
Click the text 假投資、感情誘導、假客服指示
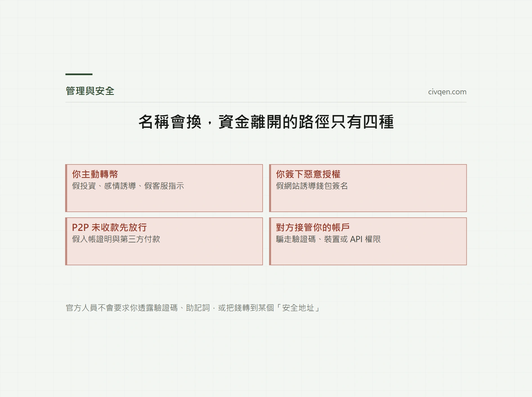pos(128,186)
